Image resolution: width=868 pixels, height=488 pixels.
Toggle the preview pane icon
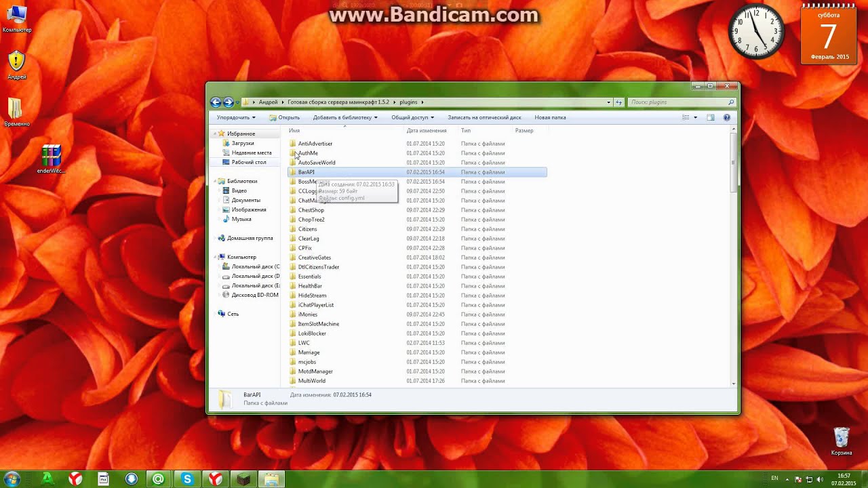711,117
